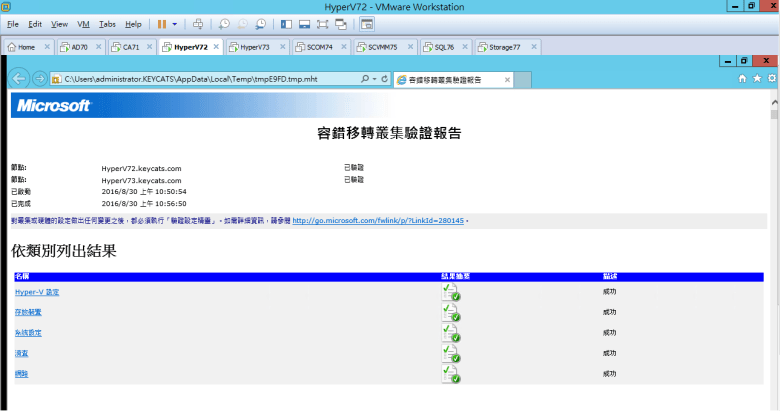The width and height of the screenshot is (780, 411).
Task: Open the VM menu
Action: (x=84, y=23)
